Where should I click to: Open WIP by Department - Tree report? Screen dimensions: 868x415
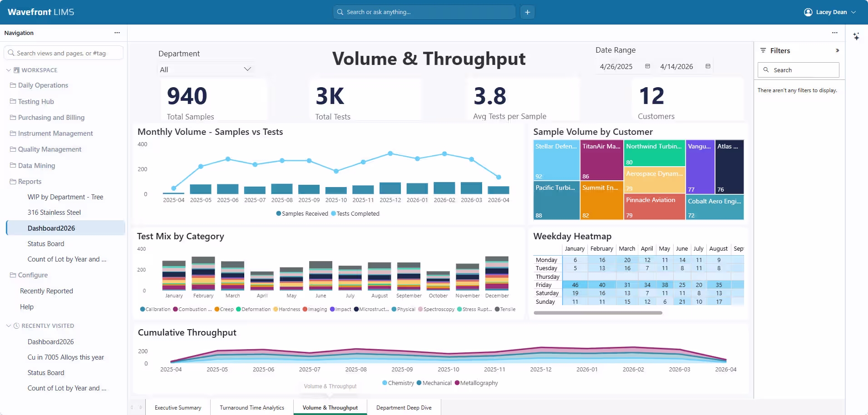click(x=65, y=197)
